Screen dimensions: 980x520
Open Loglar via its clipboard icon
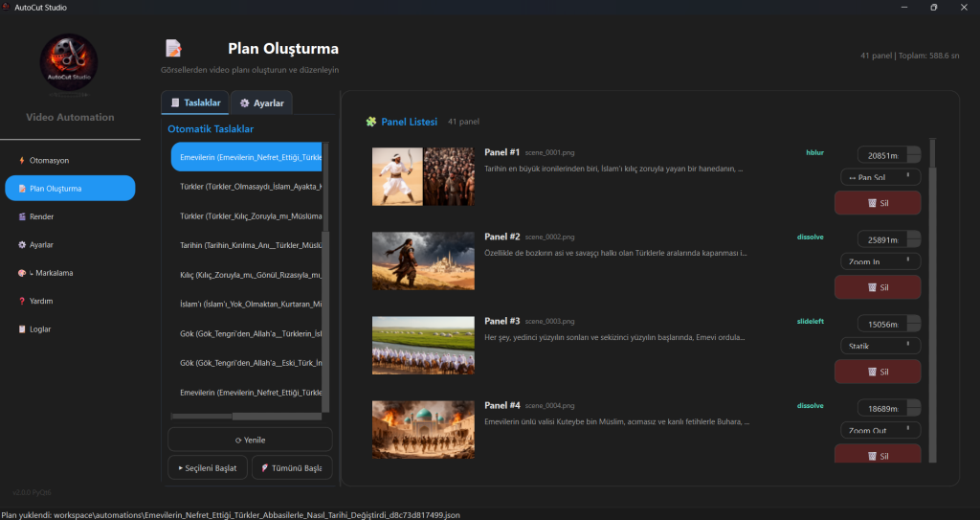[x=22, y=328]
